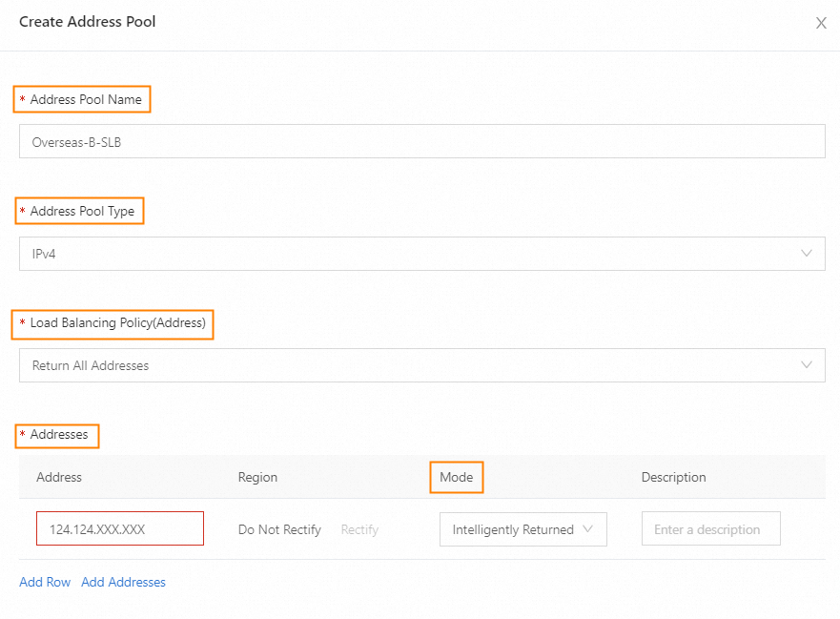Click the Load Balancing Policy(Address) label
The image size is (840, 619).
pos(117,323)
